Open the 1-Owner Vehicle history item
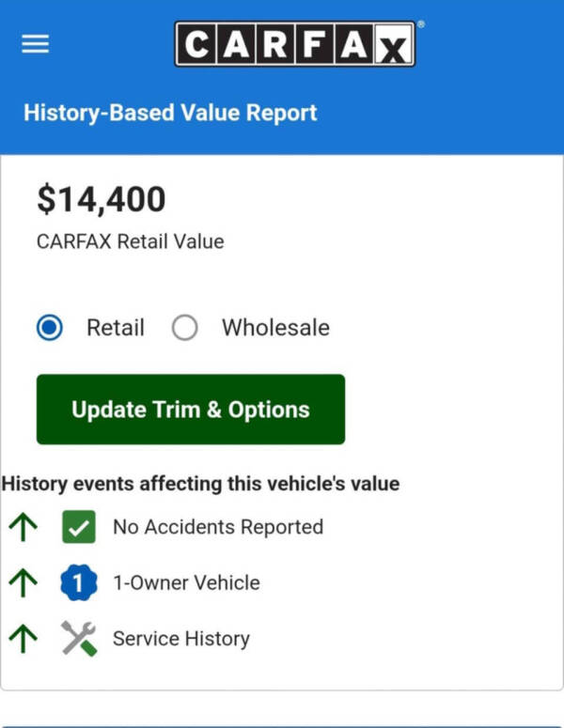This screenshot has width=564, height=728. click(x=186, y=583)
